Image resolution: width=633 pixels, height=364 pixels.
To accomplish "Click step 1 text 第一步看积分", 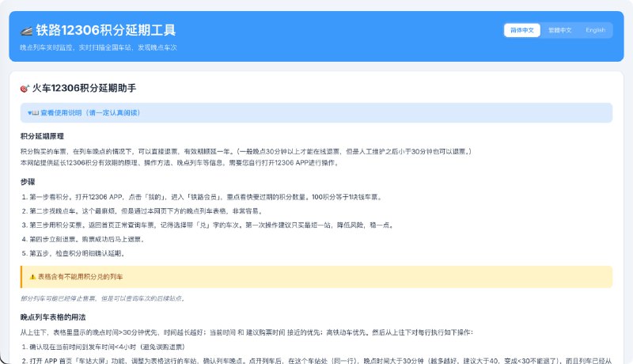I will (206, 197).
